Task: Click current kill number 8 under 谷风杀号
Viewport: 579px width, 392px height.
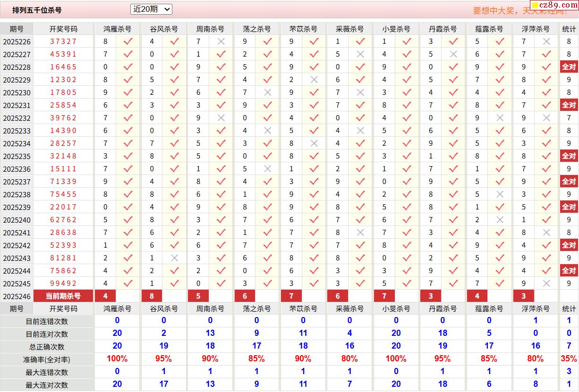Action: (x=152, y=296)
